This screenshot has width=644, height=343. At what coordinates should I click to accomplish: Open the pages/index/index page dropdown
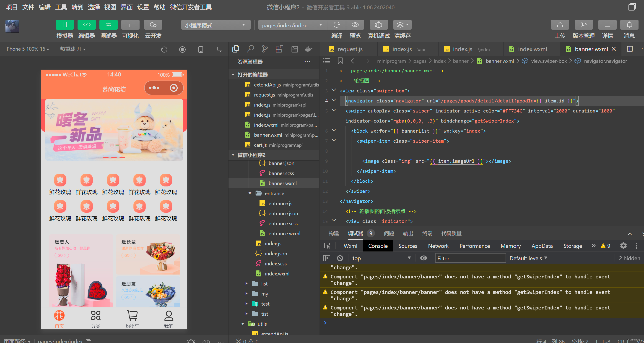(293, 25)
